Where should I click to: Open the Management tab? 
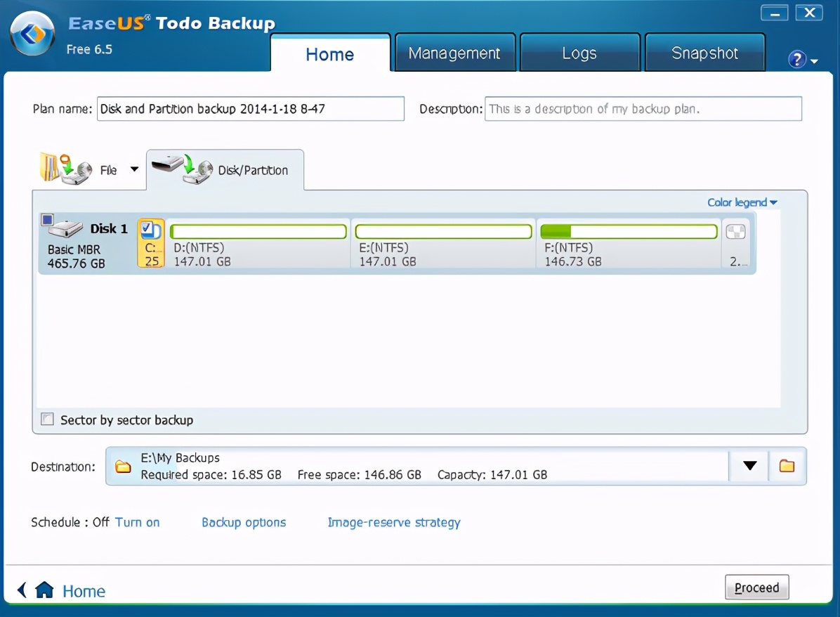click(454, 53)
